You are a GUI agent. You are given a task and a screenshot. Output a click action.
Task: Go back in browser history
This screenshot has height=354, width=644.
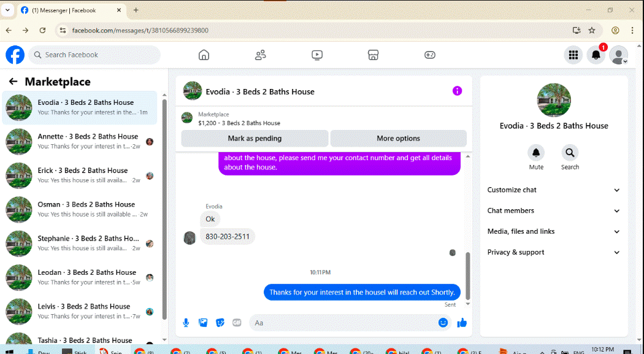tap(9, 31)
